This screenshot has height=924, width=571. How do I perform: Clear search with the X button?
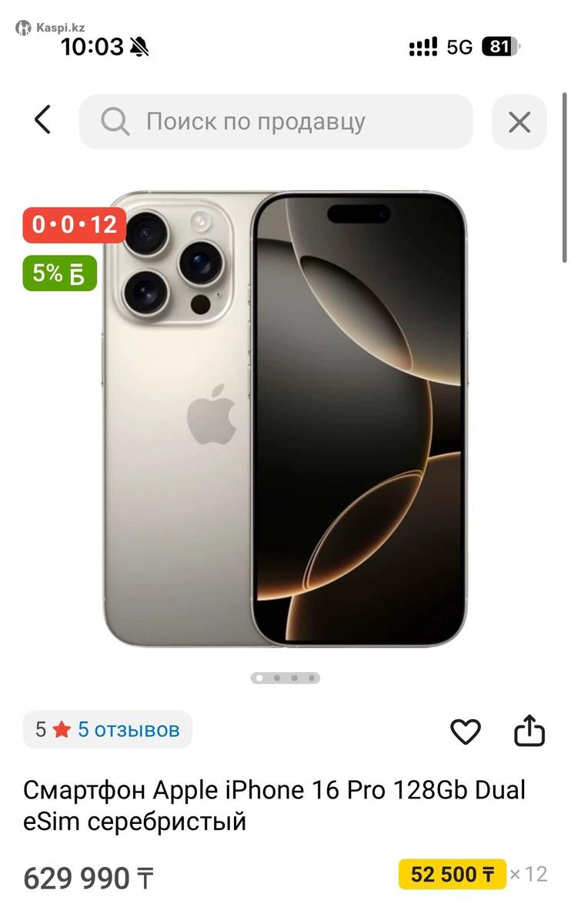pos(519,122)
